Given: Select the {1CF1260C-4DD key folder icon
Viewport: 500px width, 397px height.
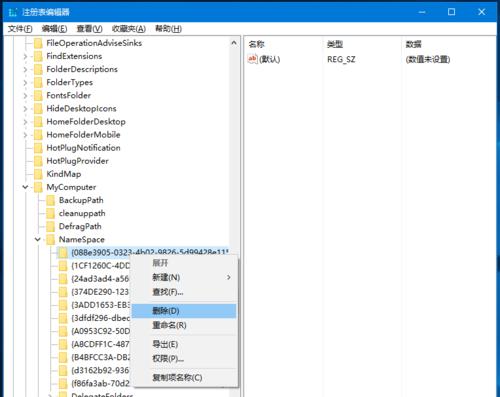Looking at the screenshot, I should (x=63, y=266).
